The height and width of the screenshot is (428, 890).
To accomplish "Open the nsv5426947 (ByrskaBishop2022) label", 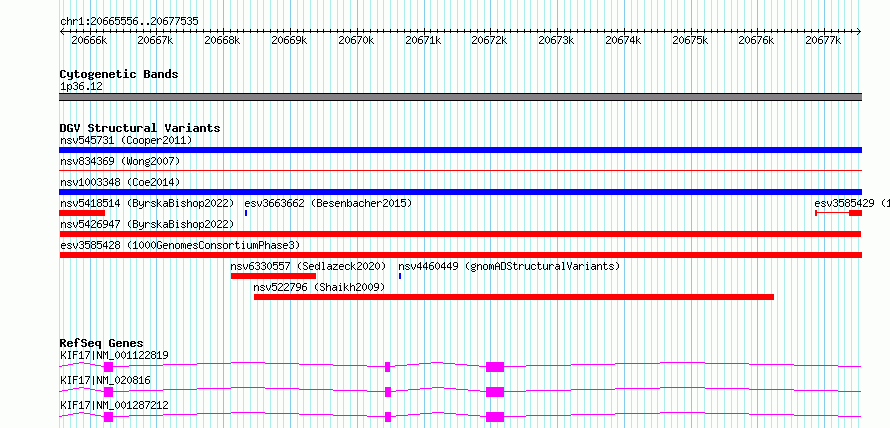I will pos(147,224).
